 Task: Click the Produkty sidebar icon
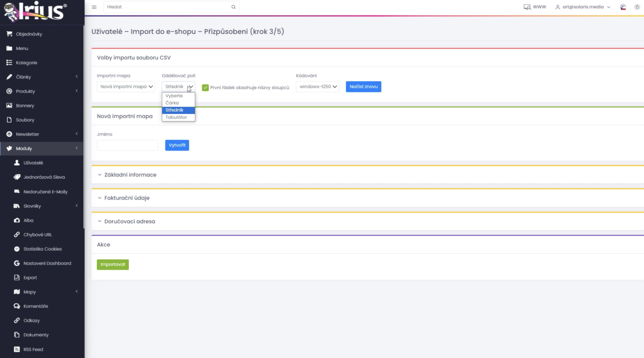tap(9, 91)
